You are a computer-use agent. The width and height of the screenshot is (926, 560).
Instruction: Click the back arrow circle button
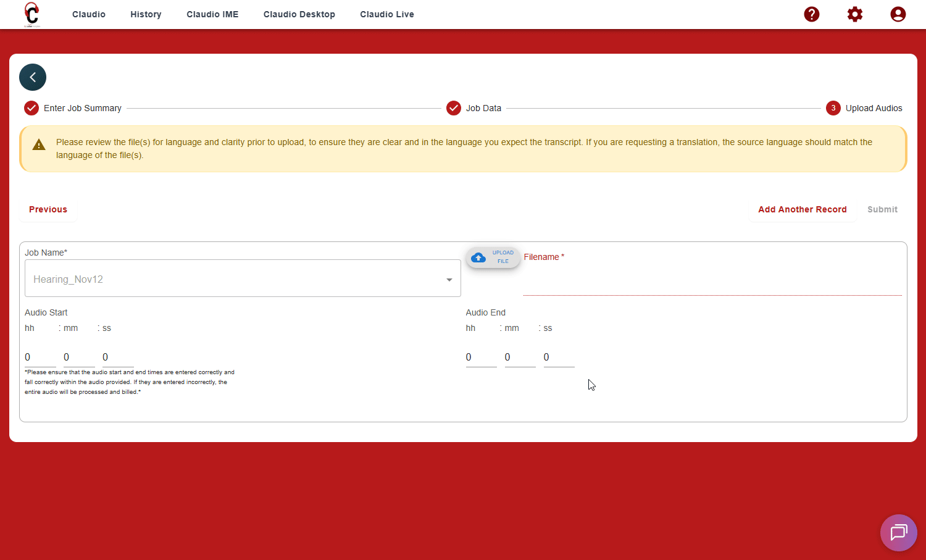click(33, 77)
